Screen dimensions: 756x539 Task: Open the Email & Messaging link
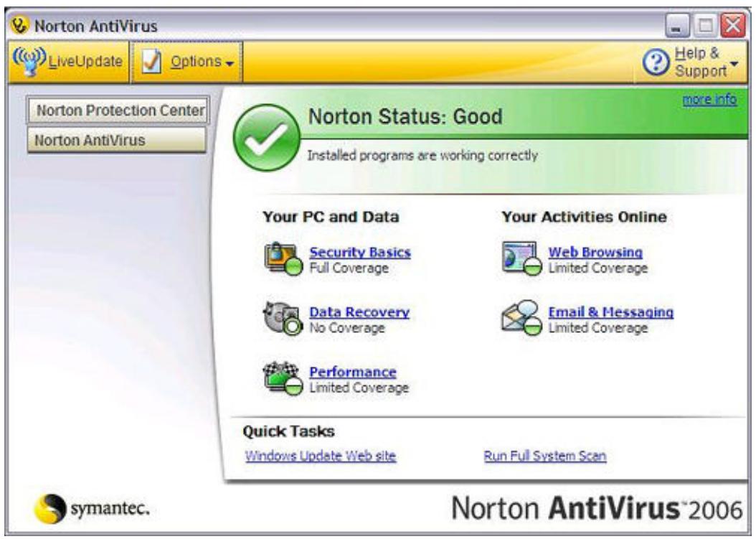click(611, 311)
